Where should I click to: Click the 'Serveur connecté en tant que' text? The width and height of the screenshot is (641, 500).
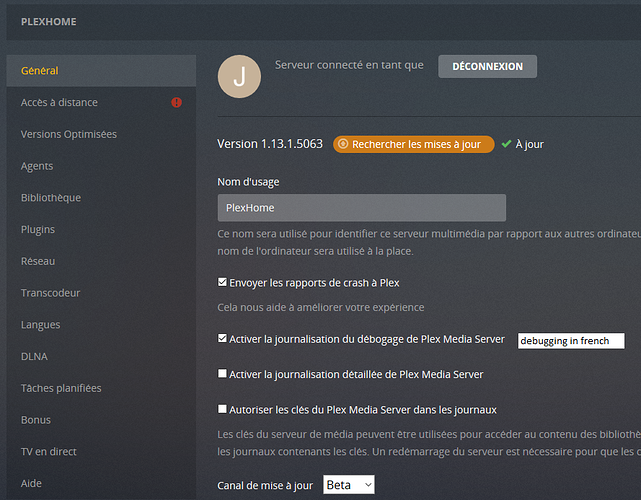click(x=349, y=65)
